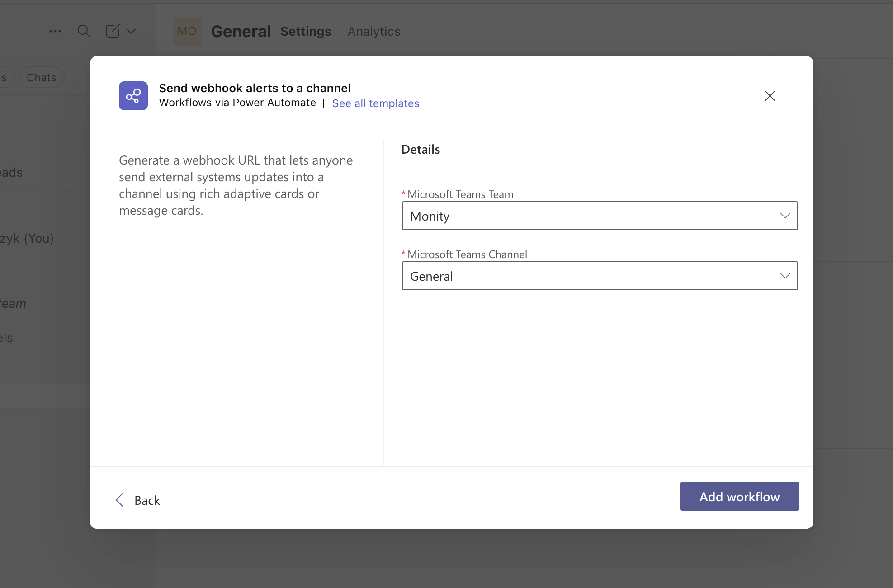Start a new chat with the compose icon
Image resolution: width=893 pixels, height=588 pixels.
click(x=112, y=31)
